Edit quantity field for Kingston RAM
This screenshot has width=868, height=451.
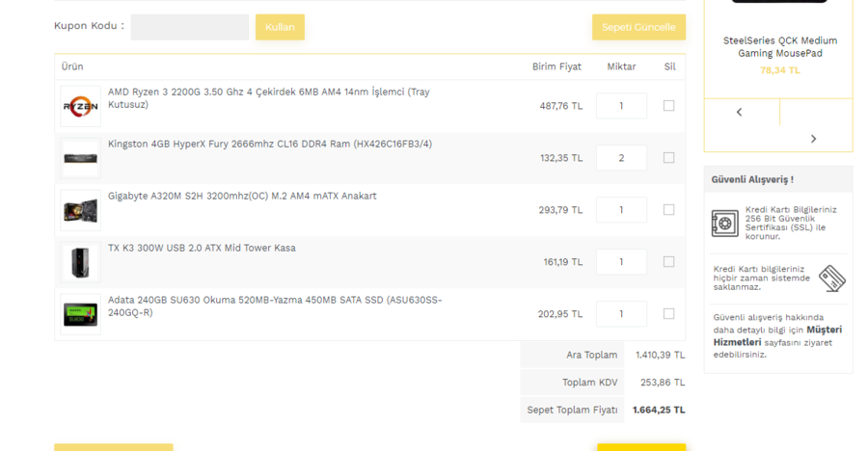621,158
